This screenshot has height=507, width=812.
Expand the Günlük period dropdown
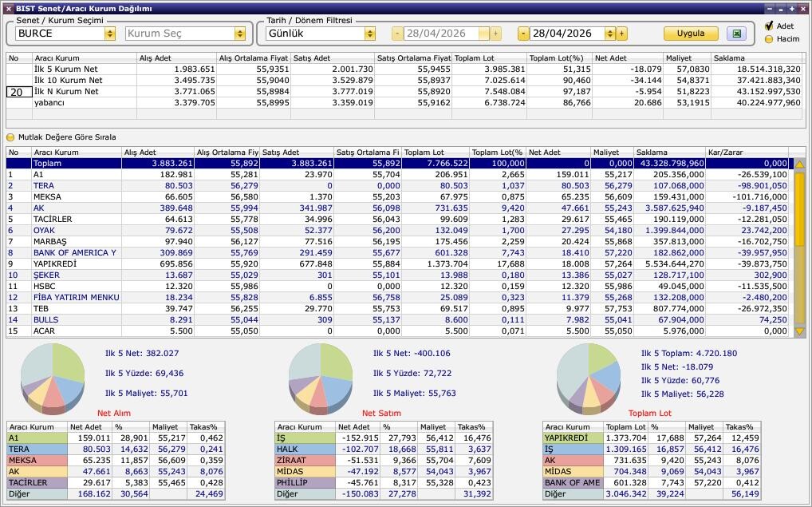coord(370,34)
